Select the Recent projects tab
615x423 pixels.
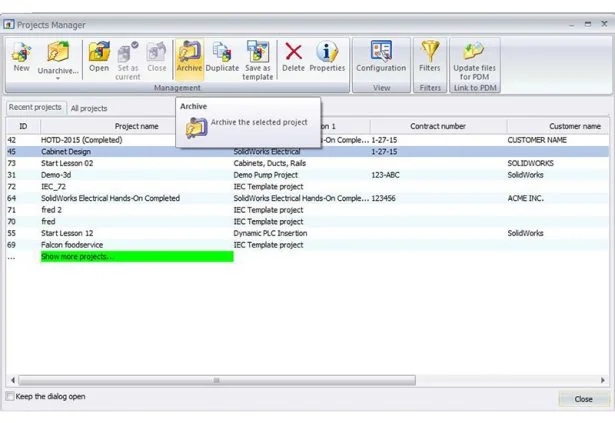click(35, 107)
